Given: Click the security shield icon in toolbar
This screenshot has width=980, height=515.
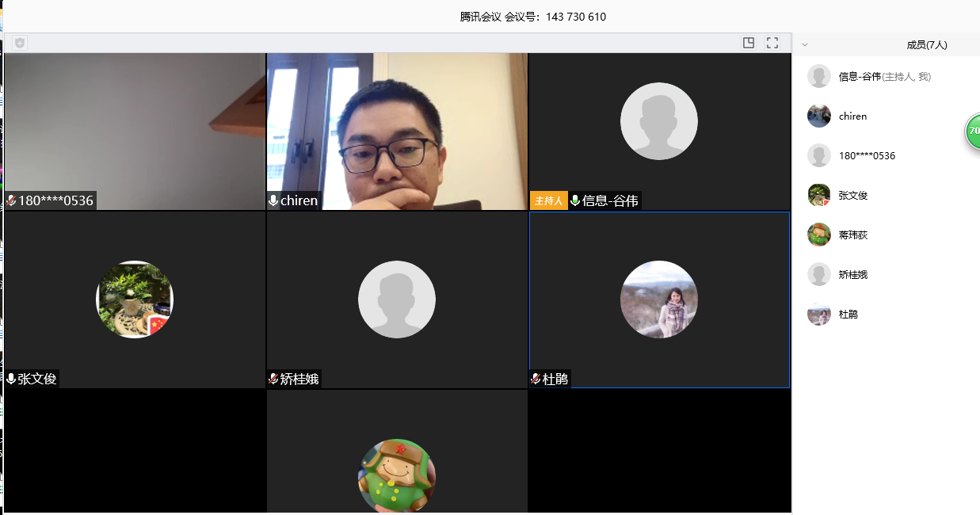Looking at the screenshot, I should click(20, 44).
